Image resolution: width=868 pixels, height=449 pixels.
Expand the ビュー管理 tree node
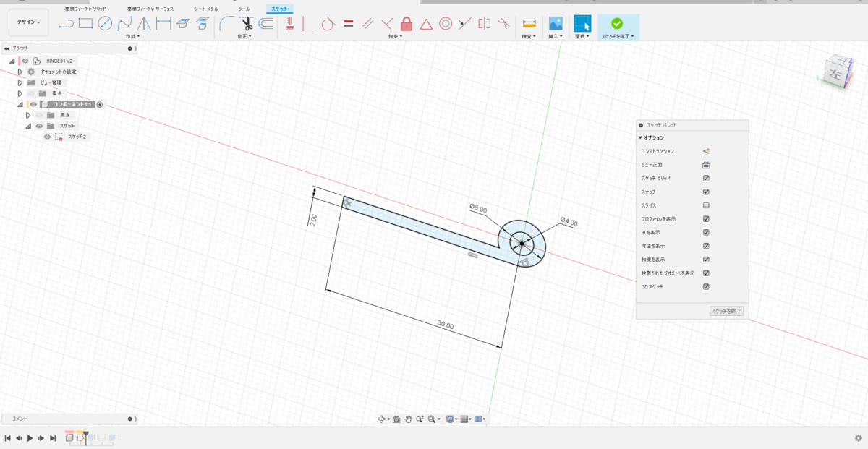pos(20,82)
